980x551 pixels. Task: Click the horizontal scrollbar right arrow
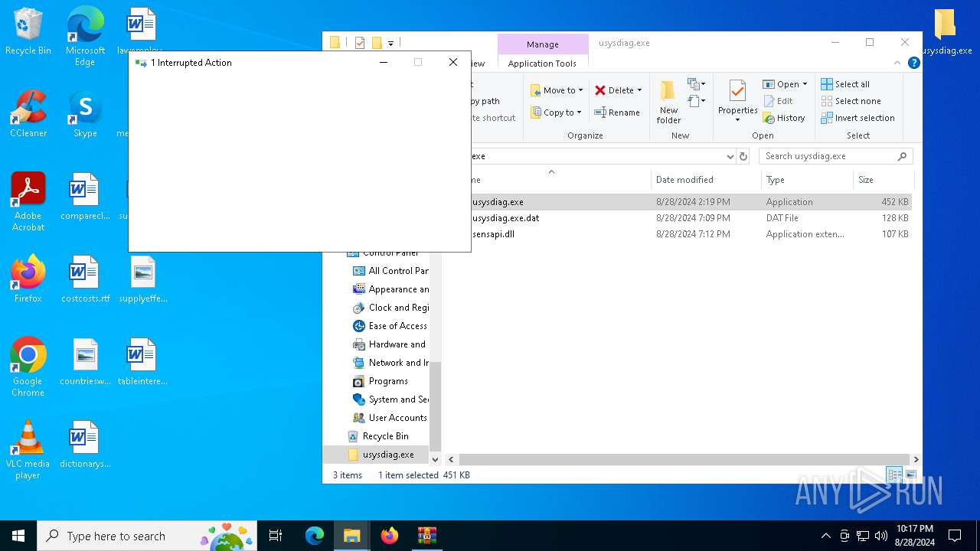(x=916, y=460)
